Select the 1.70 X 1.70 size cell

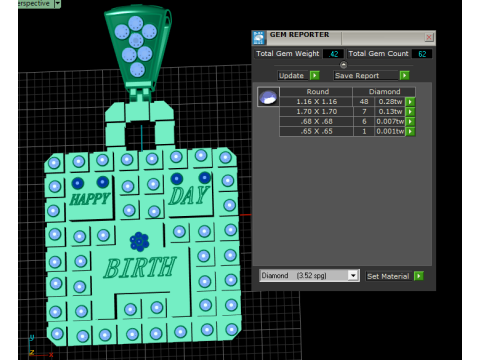[x=316, y=112]
